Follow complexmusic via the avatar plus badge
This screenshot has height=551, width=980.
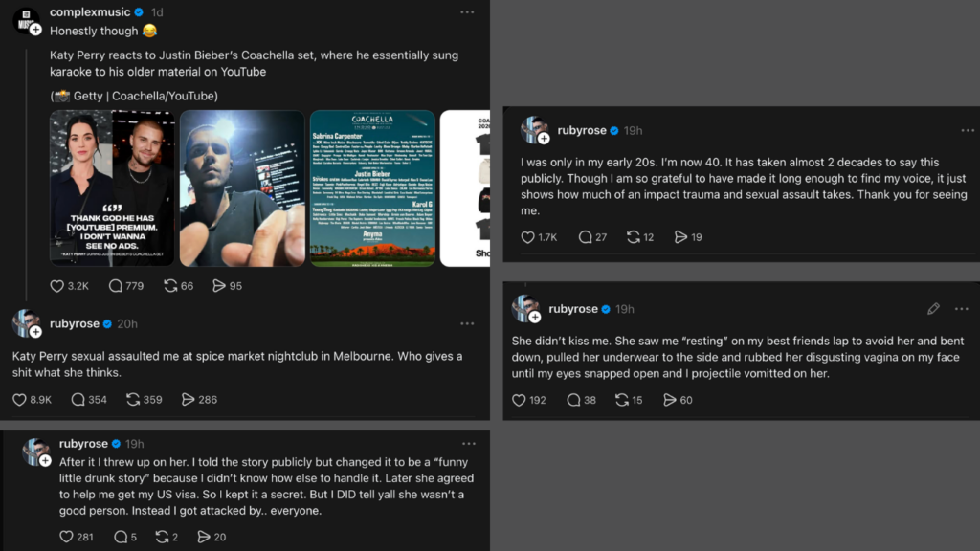35,30
